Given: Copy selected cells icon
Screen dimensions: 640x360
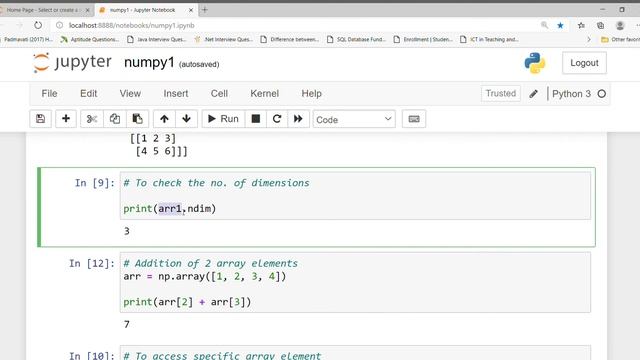Looking at the screenshot, I should (x=115, y=119).
